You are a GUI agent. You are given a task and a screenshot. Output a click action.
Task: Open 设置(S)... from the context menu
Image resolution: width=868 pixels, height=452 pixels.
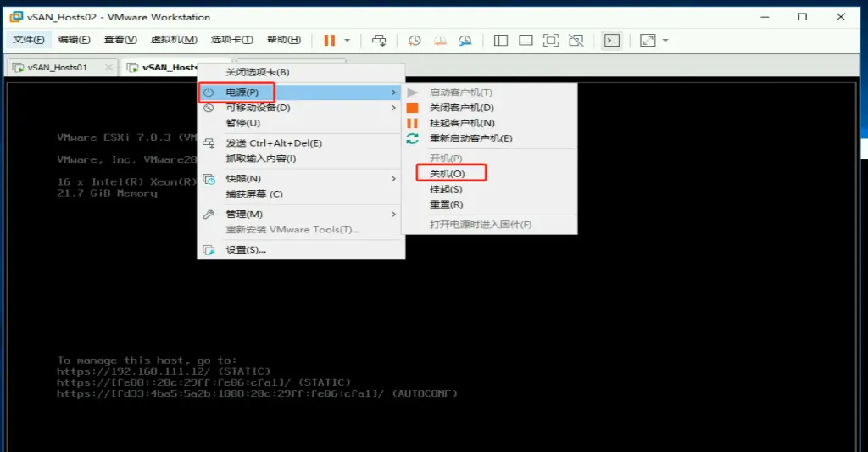click(x=246, y=250)
